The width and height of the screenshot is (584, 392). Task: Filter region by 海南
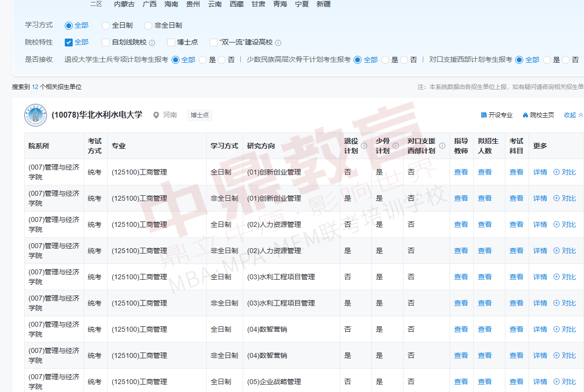tap(171, 4)
